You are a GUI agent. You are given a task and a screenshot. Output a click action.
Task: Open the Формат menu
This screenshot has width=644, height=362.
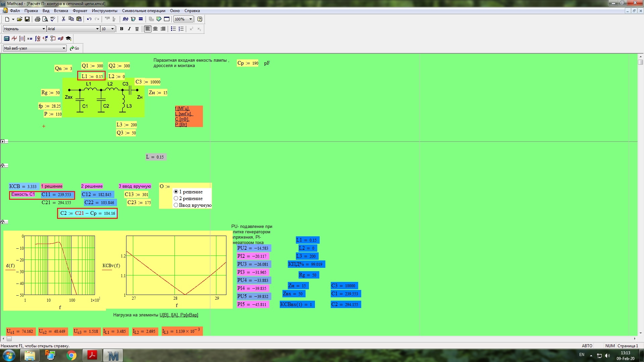(x=80, y=11)
